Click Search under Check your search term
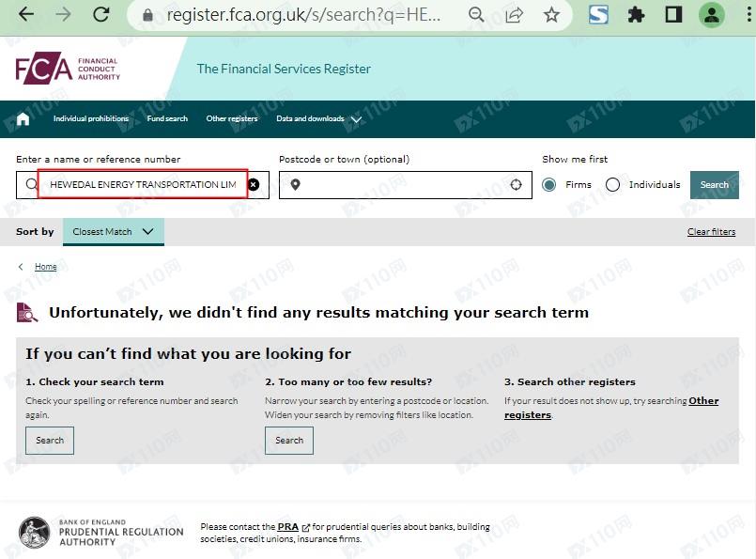Image resolution: width=756 pixels, height=559 pixels. (x=50, y=441)
